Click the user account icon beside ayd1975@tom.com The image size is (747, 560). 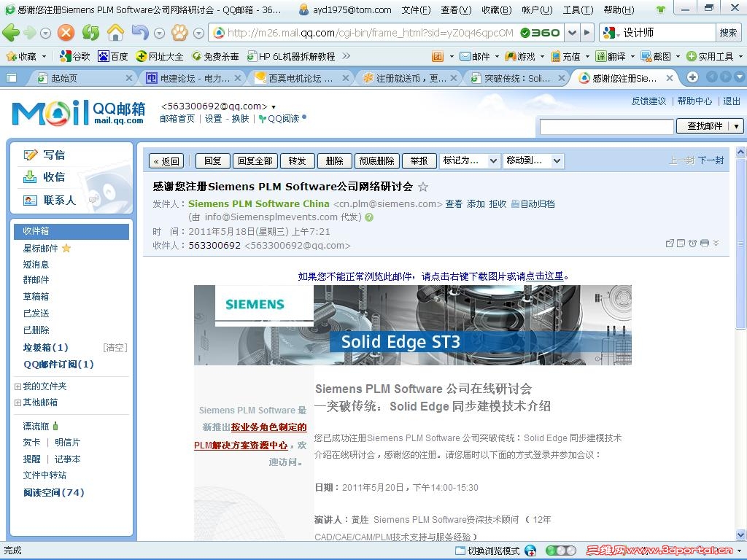pos(303,9)
